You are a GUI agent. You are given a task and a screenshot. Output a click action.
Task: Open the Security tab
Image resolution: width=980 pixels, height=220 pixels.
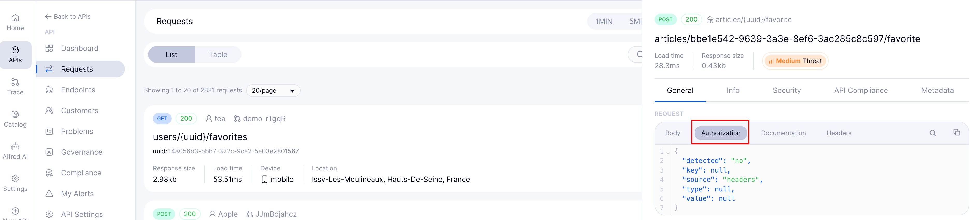(786, 90)
